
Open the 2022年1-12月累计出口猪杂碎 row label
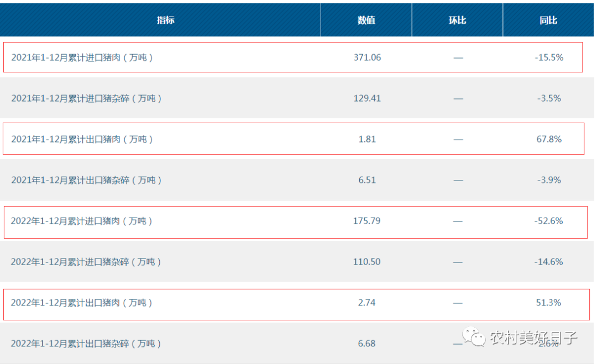86,344
